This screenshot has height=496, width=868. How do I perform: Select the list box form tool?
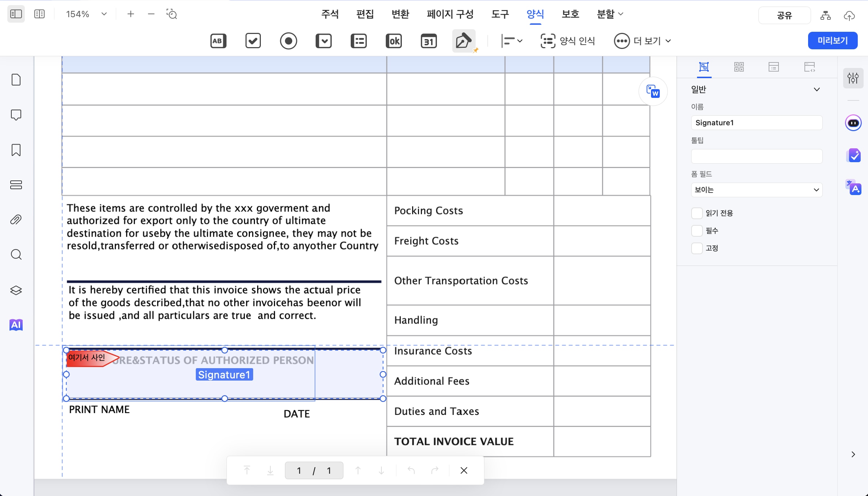click(359, 41)
